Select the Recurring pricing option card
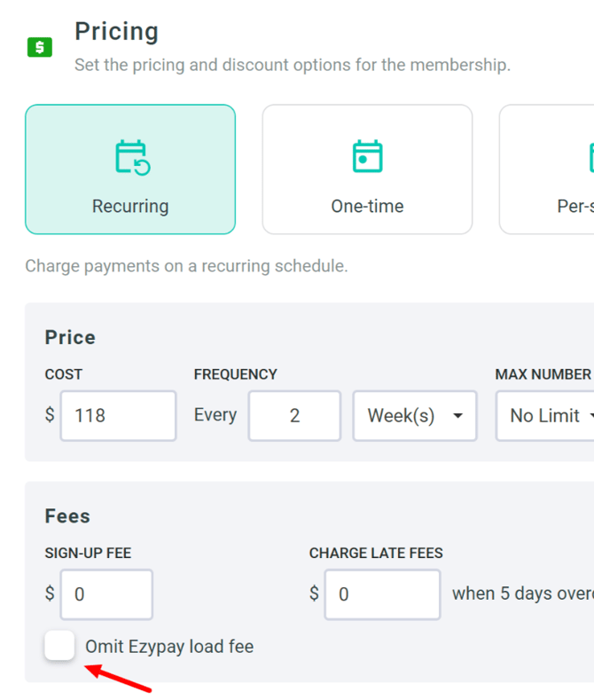Image resolution: width=594 pixels, height=700 pixels. (130, 169)
